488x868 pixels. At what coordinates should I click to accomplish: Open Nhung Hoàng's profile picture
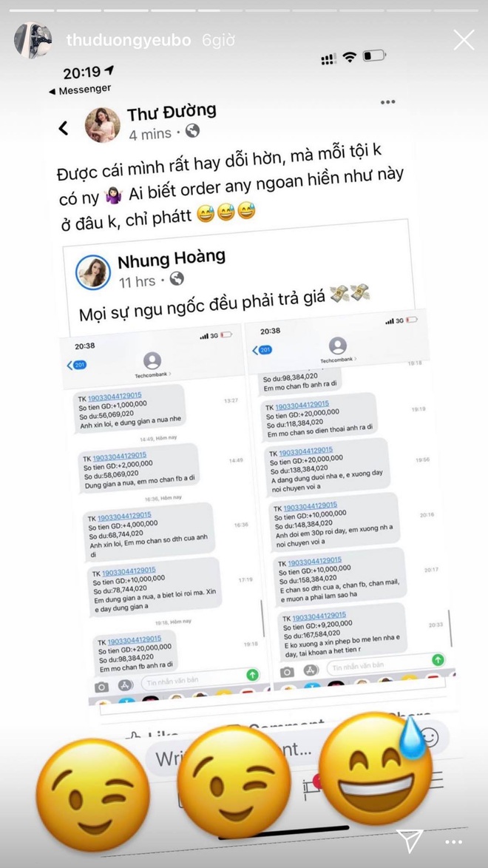coord(93,273)
